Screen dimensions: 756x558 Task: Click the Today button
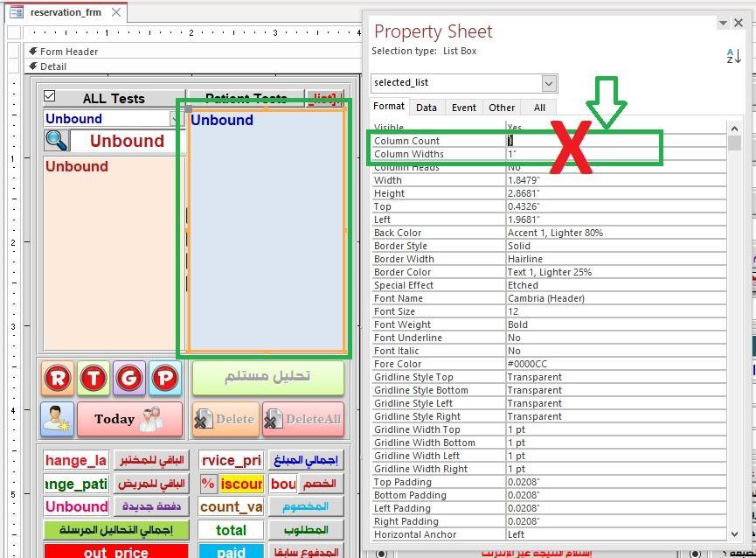(x=129, y=419)
